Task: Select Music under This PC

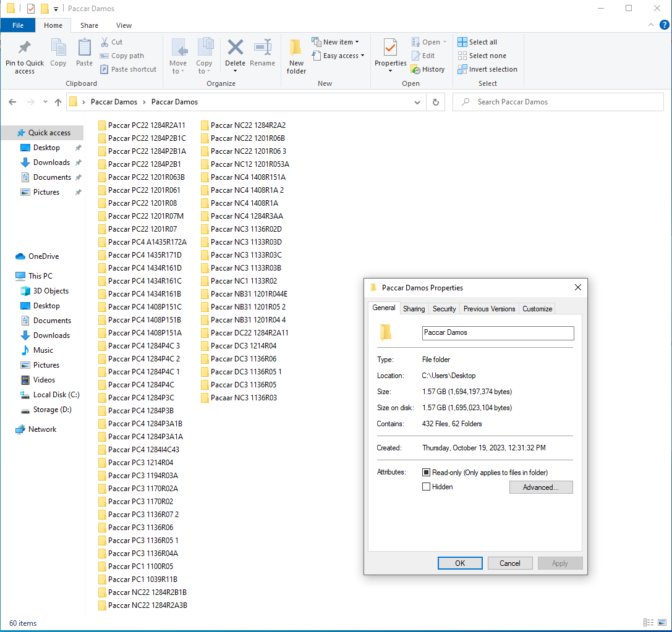Action: coord(37,350)
